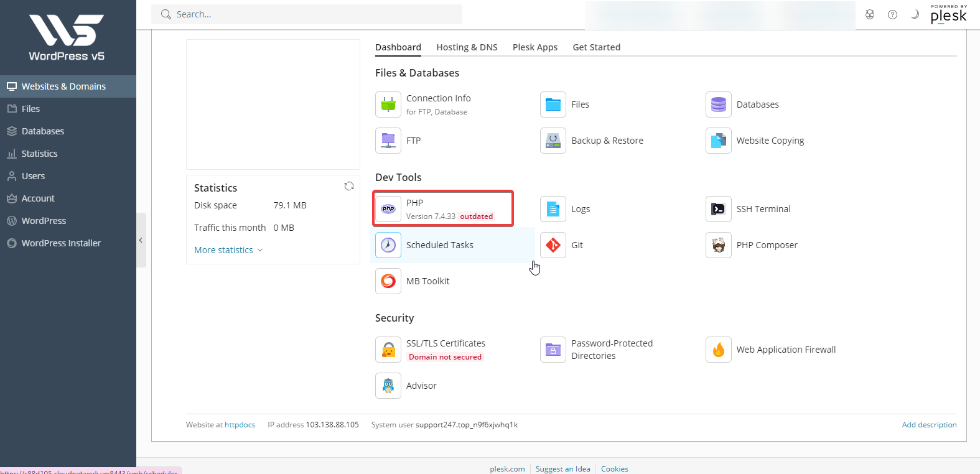
Task: Switch to the Get Started tab
Action: pos(596,47)
